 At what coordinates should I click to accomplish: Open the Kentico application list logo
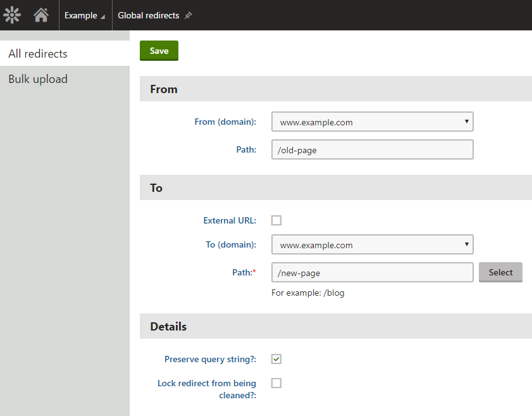tap(12, 15)
